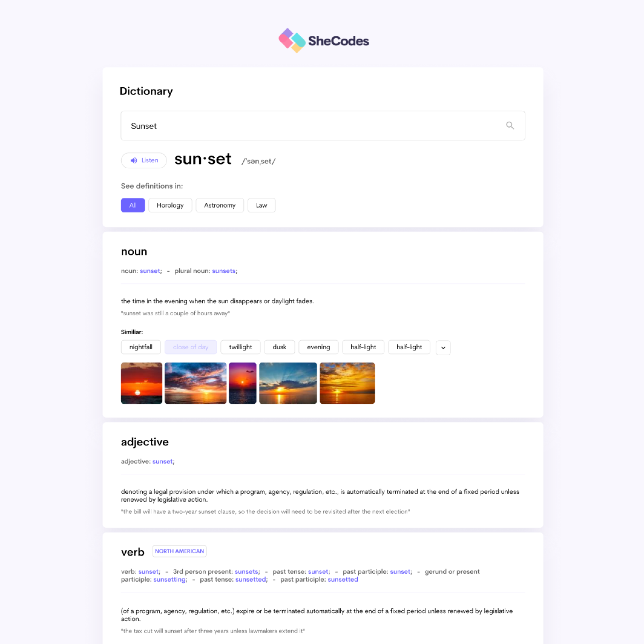This screenshot has width=644, height=644.
Task: Click the first sunset thumbnail image
Action: (x=141, y=383)
